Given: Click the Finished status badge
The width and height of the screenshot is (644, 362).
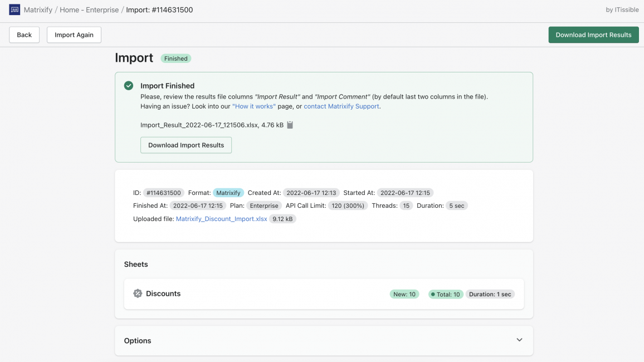Looking at the screenshot, I should [x=175, y=58].
